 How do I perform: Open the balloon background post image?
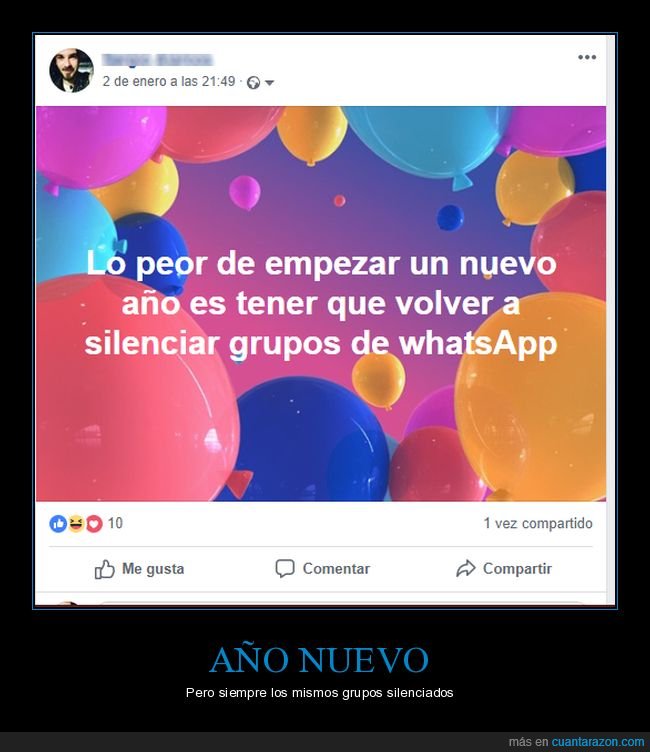pos(321,304)
